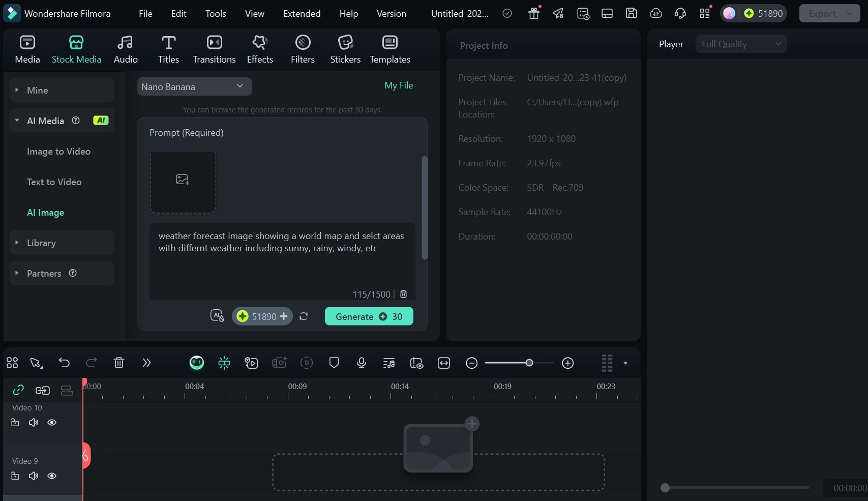Open the View menu
The image size is (868, 501).
coord(254,14)
